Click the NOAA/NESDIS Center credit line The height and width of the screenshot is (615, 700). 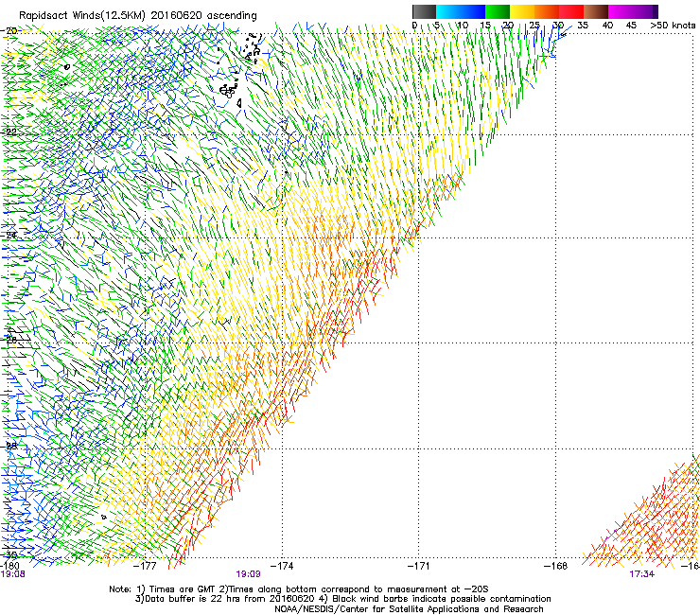409,609
